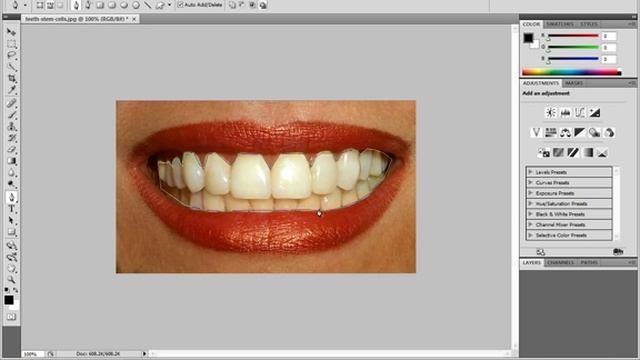Select the Dodge tool
Screen dimensions: 640x360
click(11, 184)
